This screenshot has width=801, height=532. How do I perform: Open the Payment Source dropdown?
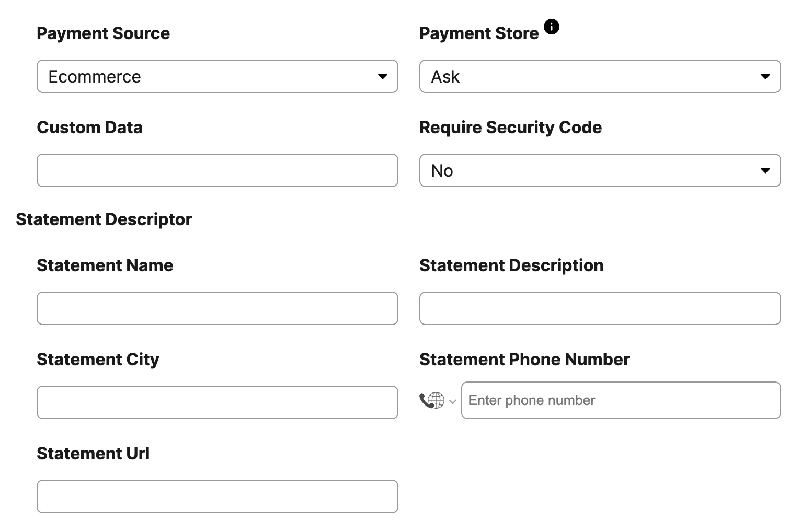point(218,76)
